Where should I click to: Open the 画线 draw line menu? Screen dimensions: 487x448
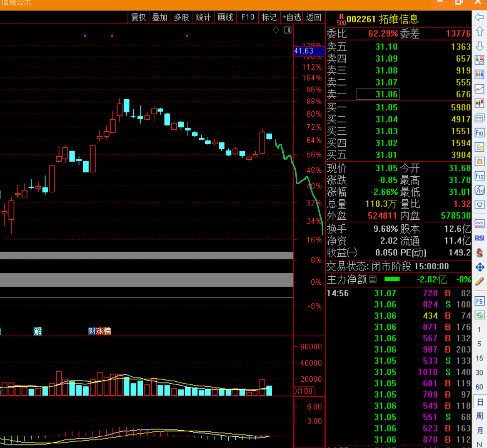coord(226,17)
